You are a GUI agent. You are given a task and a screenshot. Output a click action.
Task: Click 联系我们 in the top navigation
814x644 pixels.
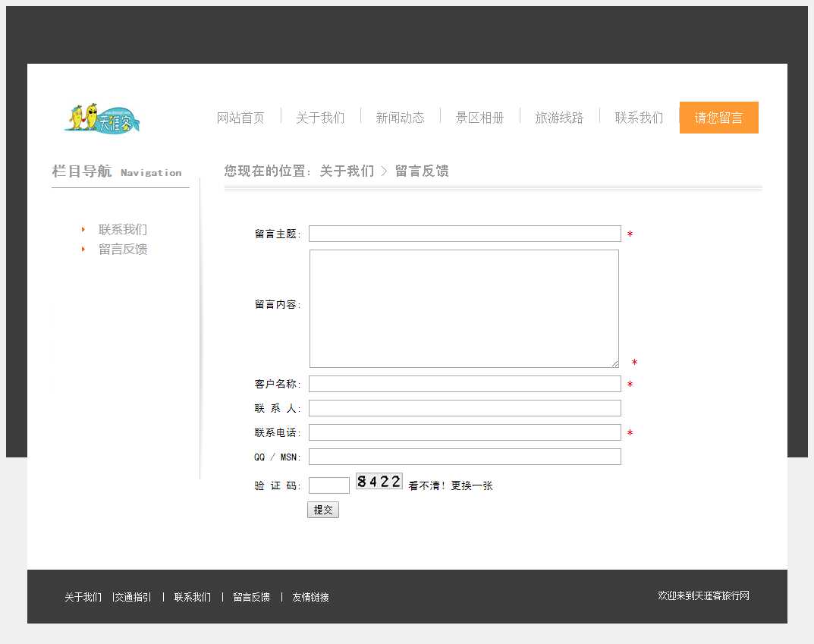click(639, 118)
